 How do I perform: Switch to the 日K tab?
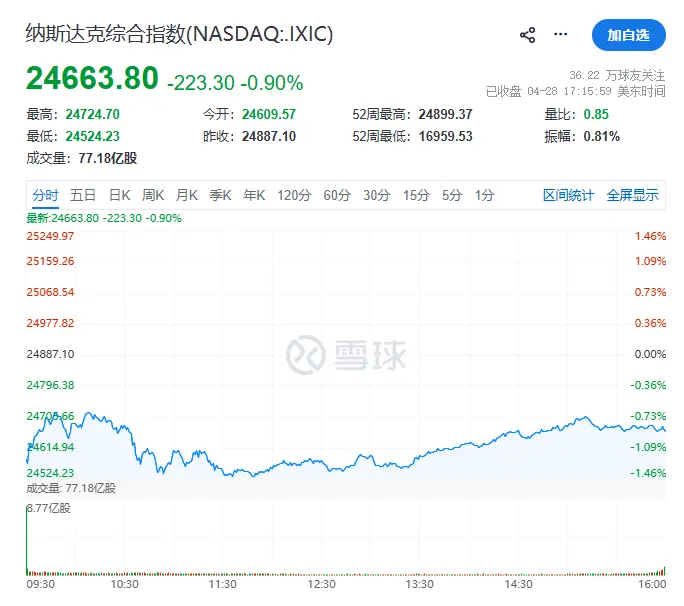(120, 195)
